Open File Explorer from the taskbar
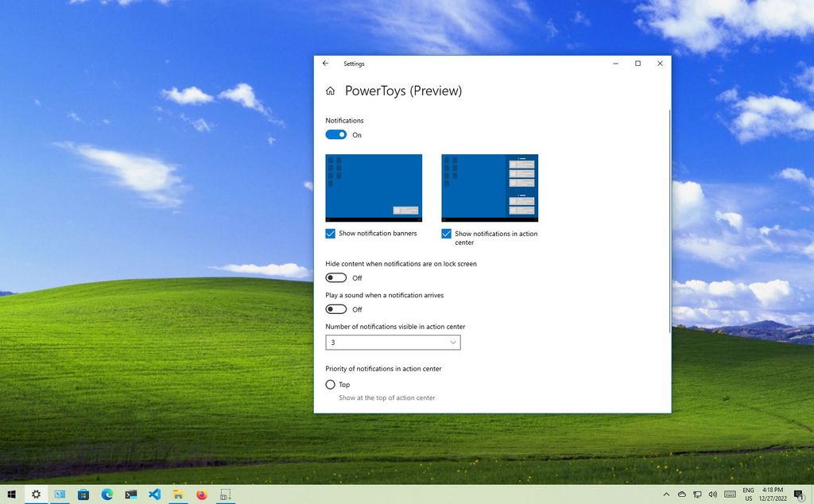The height and width of the screenshot is (504, 814). 178,494
